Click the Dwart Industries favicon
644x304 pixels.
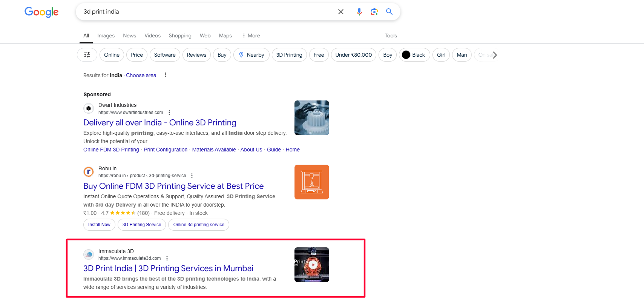89,108
